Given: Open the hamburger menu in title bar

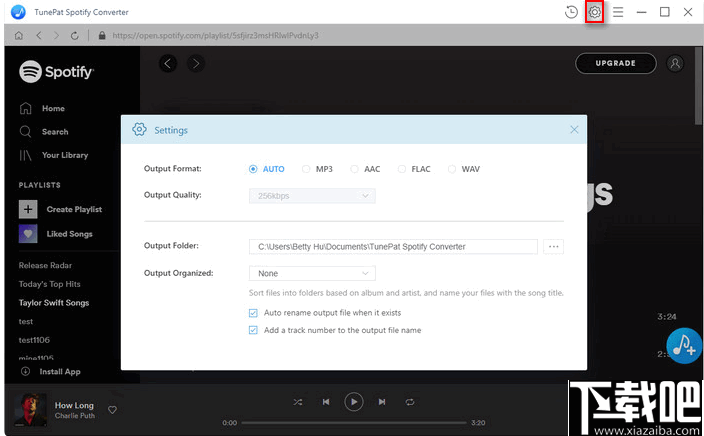Looking at the screenshot, I should point(618,12).
